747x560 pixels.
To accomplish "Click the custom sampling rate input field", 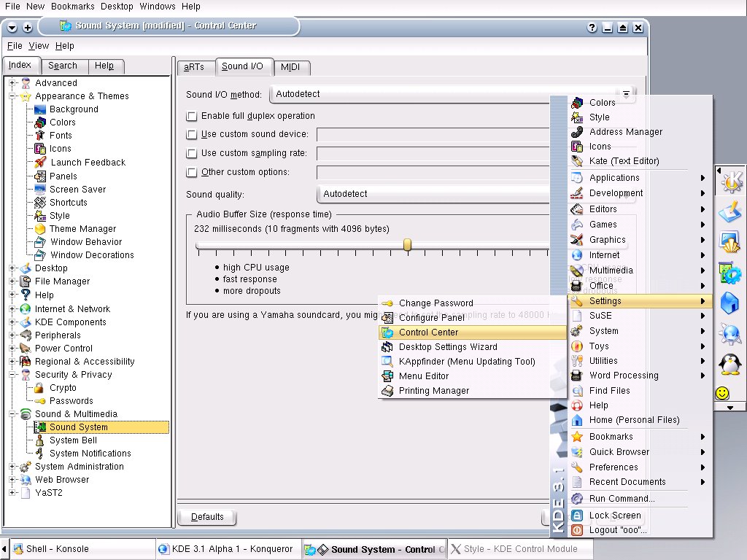I will (433, 153).
